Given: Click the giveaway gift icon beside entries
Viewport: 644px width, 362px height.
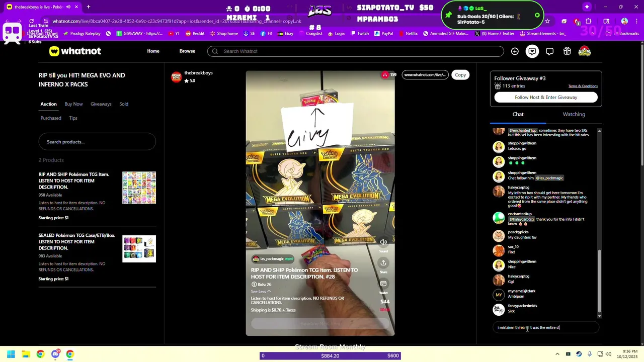Looking at the screenshot, I should (498, 86).
